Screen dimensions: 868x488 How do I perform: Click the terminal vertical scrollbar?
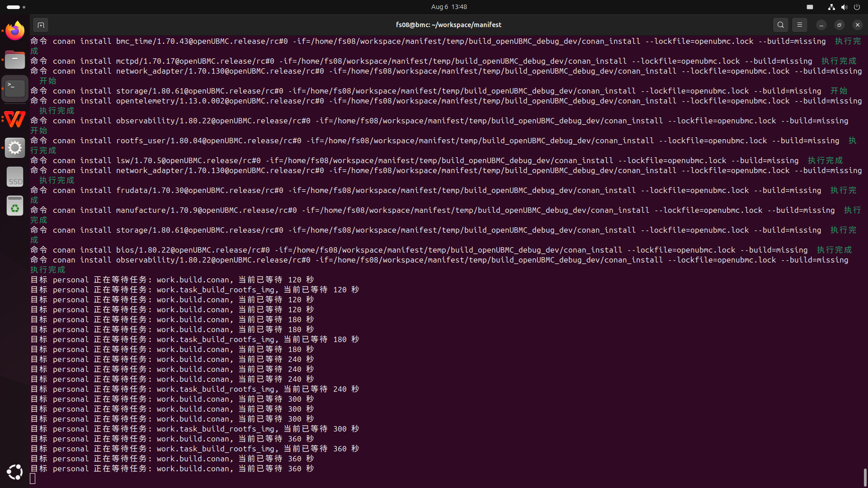[865, 477]
